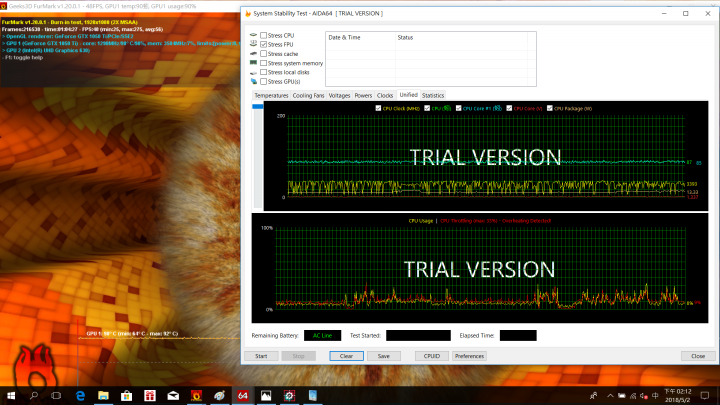Click the CPU chip icon beside Stress CPU
This screenshot has width=720, height=405.
253,35
